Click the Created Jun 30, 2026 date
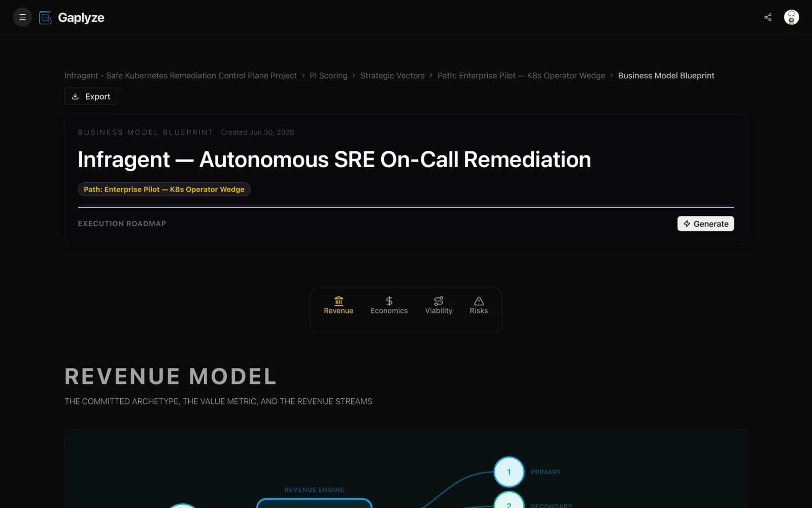This screenshot has width=812, height=508. 257,133
